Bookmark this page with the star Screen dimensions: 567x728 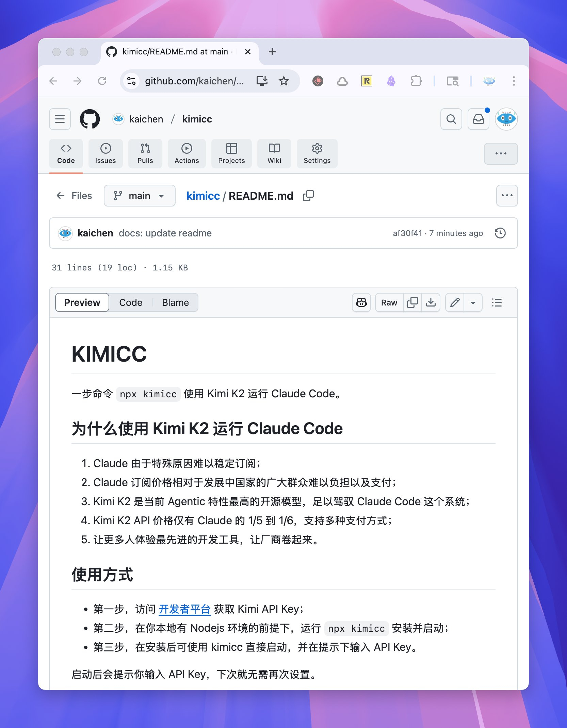pos(284,81)
